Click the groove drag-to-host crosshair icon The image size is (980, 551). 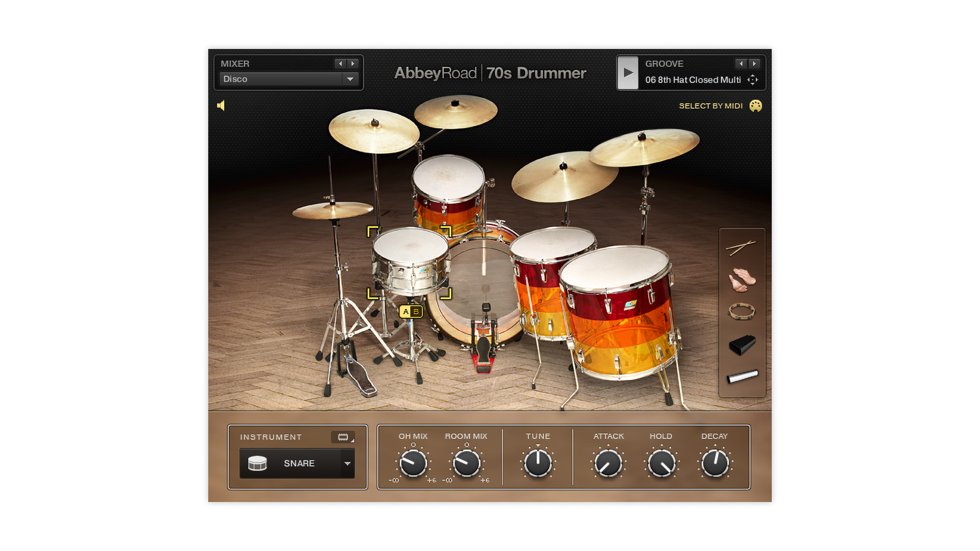point(752,80)
